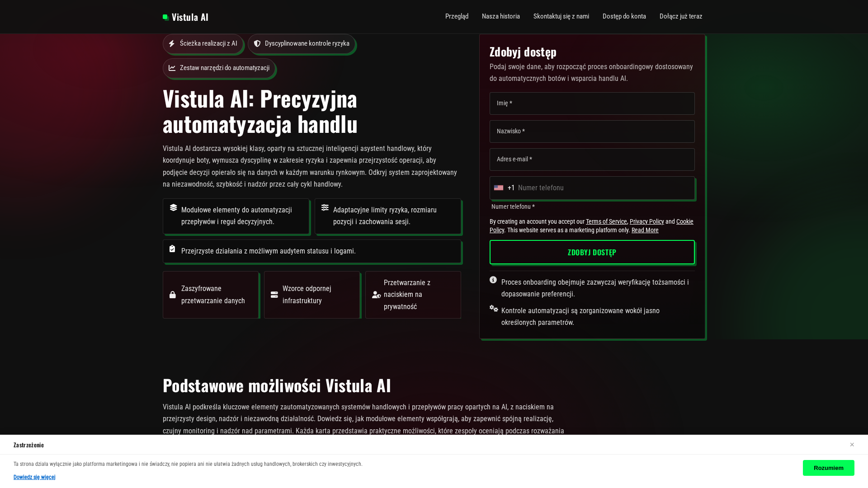Click the Rozumiem button
868x488 pixels.
829,468
